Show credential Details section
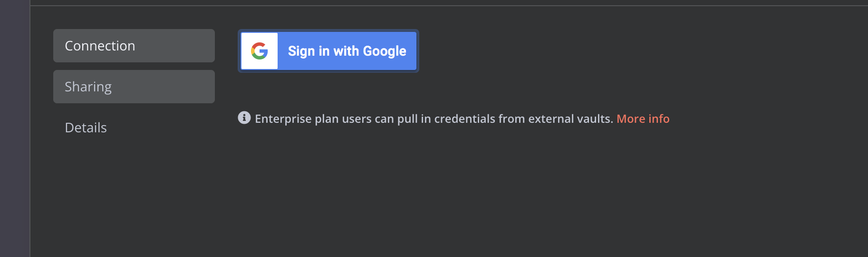Viewport: 868px width, 257px height. (134, 128)
